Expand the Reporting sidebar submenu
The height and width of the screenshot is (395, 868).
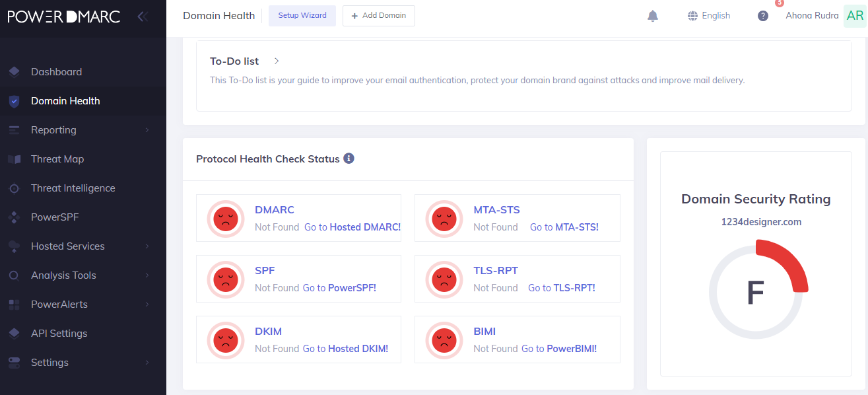click(147, 130)
